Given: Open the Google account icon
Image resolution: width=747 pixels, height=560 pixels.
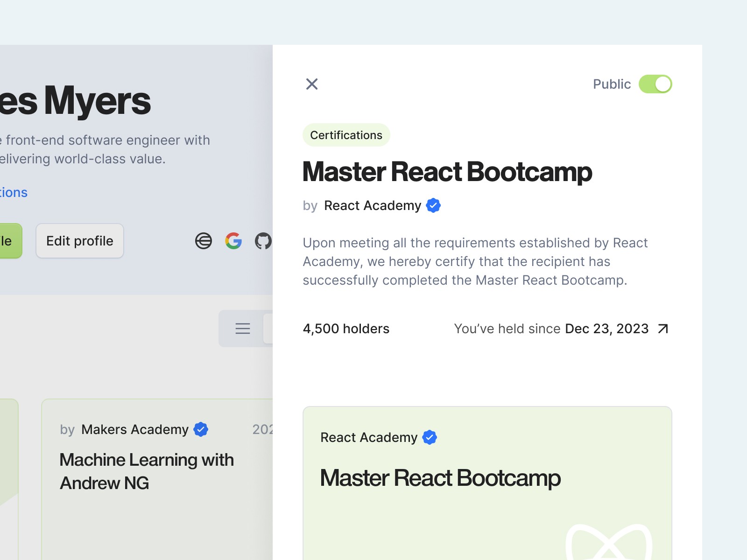Looking at the screenshot, I should [233, 241].
